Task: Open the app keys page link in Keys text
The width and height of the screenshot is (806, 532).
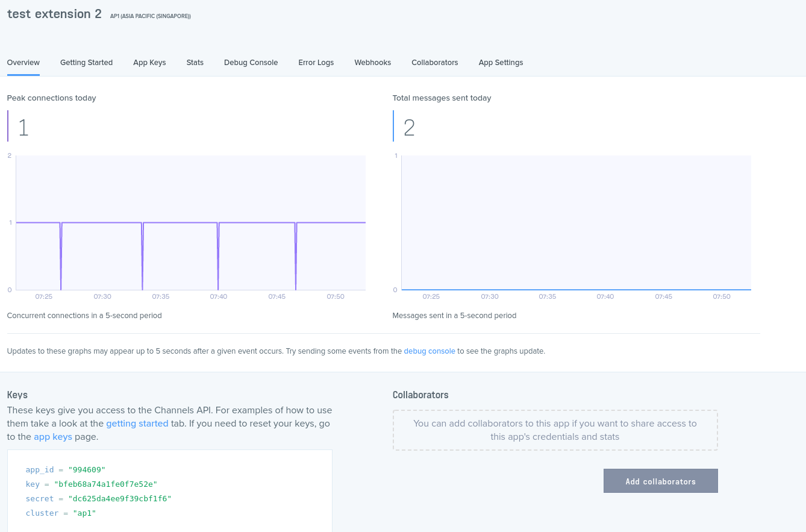Action: [x=53, y=437]
